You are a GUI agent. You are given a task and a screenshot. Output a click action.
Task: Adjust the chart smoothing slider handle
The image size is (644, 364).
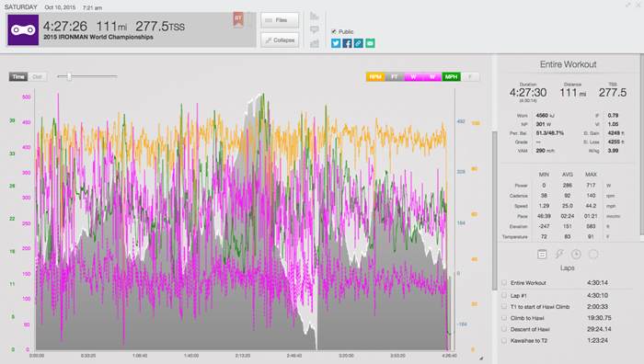(69, 76)
